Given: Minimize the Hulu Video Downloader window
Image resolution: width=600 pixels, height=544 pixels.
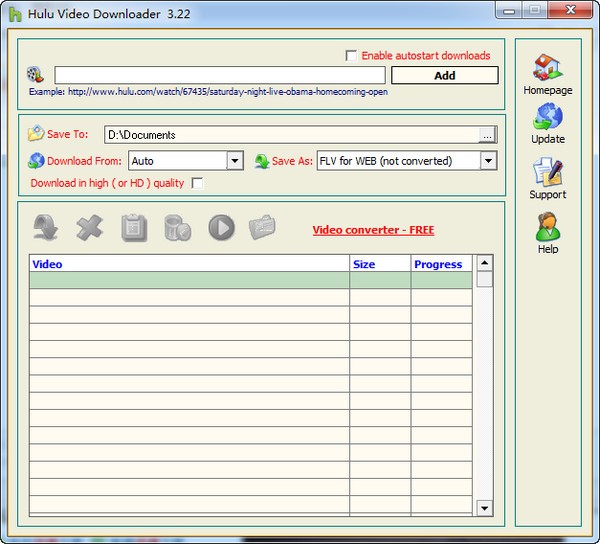Looking at the screenshot, I should [x=509, y=11].
